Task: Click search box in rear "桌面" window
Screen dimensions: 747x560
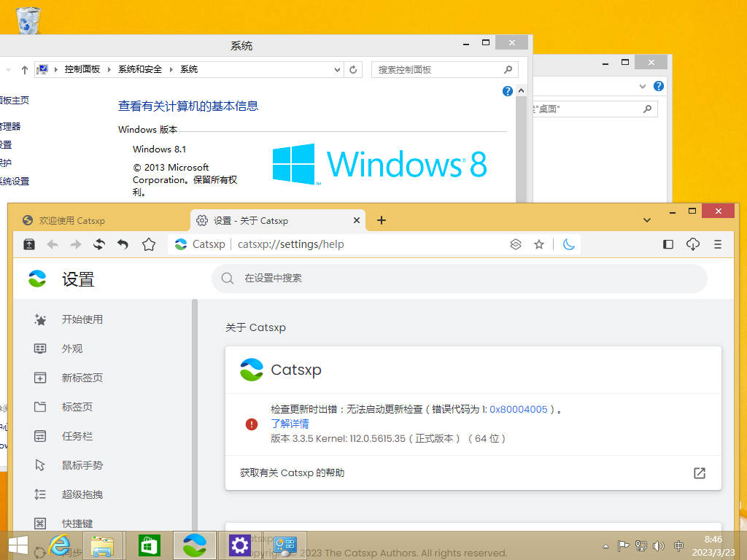Action: point(595,109)
